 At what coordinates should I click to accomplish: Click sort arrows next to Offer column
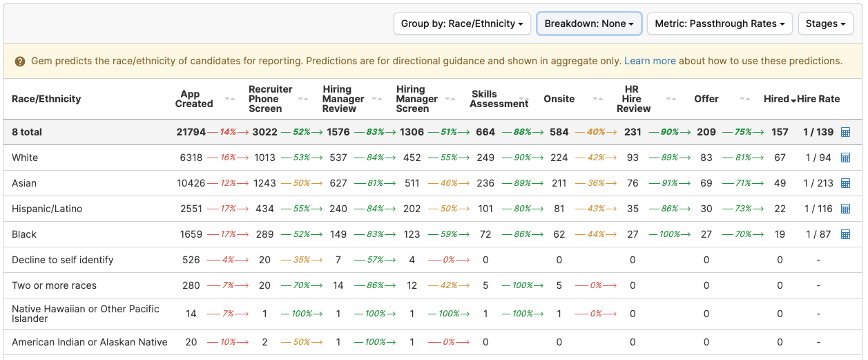tap(744, 99)
